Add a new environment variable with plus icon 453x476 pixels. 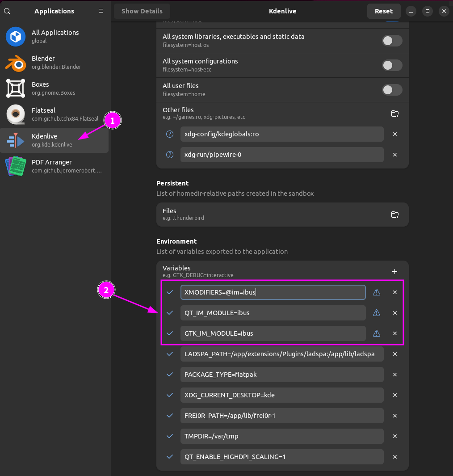[395, 271]
